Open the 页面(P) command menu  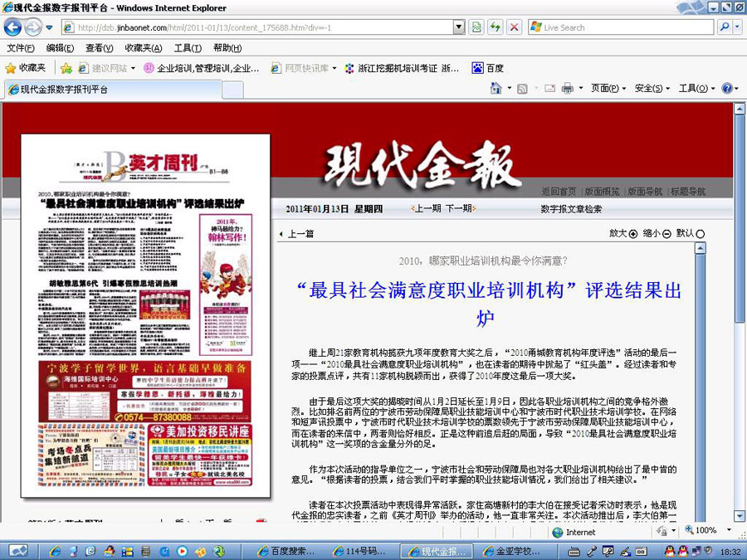608,88
